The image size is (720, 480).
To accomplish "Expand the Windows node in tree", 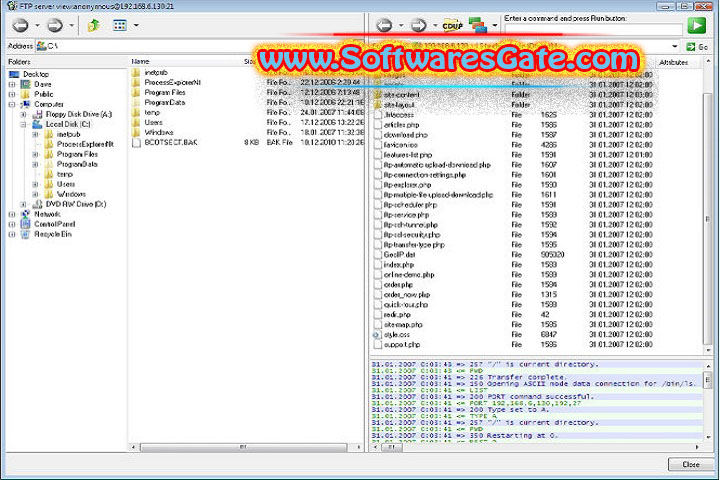I will (35, 195).
